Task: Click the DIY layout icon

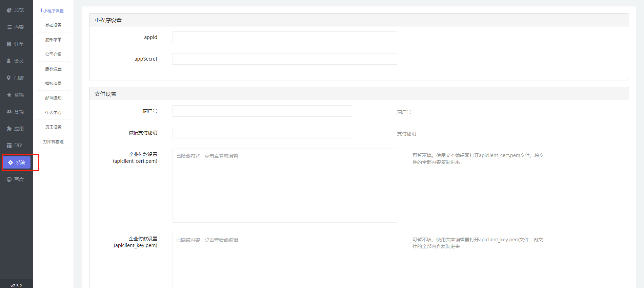Action: pyautogui.click(x=9, y=146)
